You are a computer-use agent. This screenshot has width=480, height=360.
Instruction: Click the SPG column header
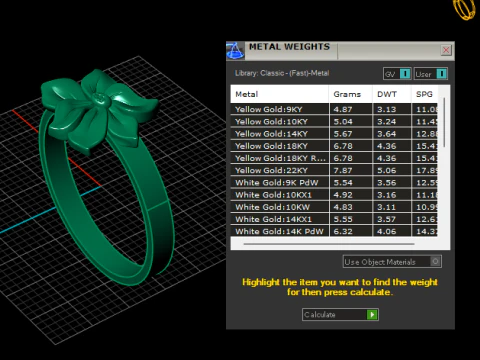(424, 94)
